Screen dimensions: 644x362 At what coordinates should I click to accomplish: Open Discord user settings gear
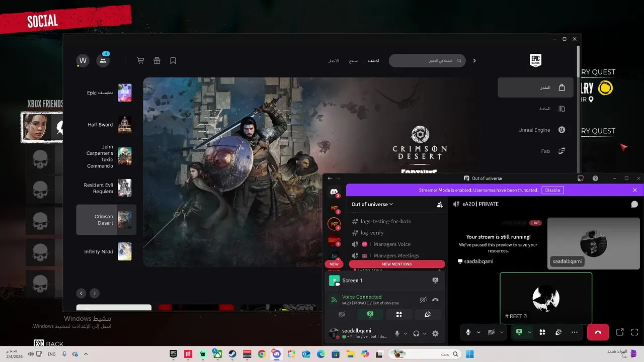436,333
